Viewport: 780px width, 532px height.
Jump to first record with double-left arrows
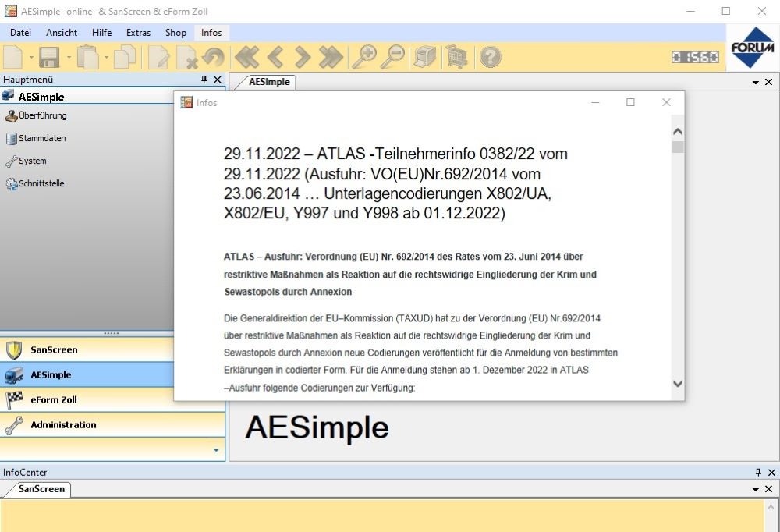[x=246, y=57]
